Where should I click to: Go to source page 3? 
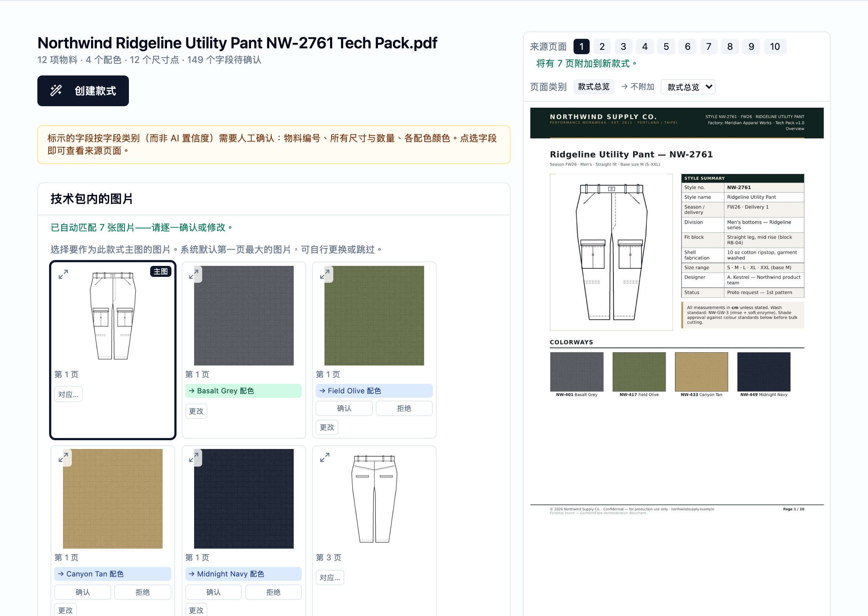[623, 47]
